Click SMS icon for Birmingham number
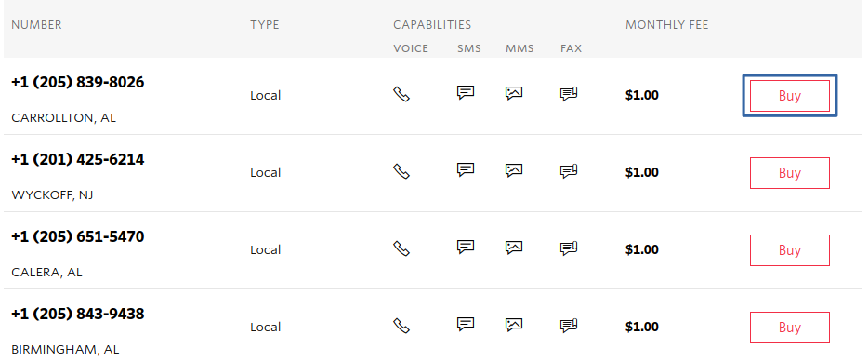This screenshot has height=362, width=868. pyautogui.click(x=466, y=324)
